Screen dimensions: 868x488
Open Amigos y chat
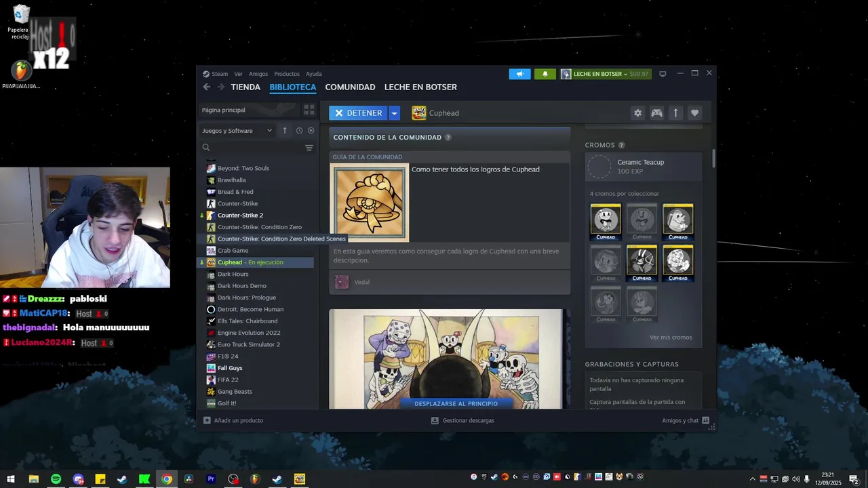(x=686, y=420)
